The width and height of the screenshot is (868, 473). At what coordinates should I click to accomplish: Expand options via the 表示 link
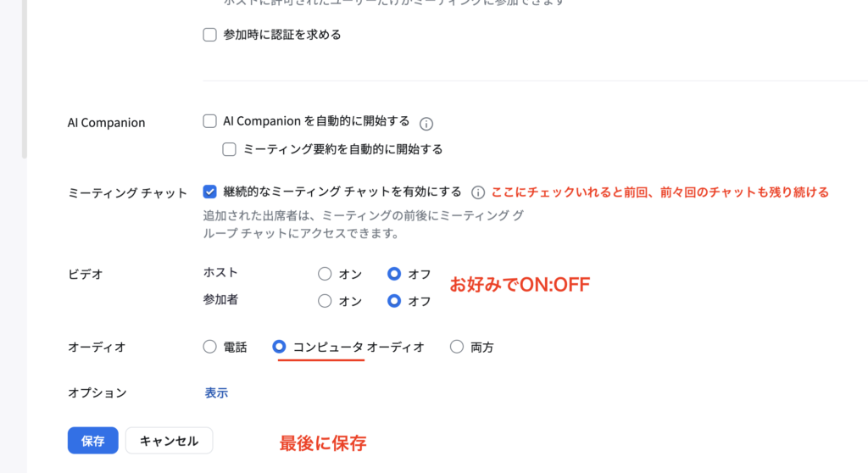tap(216, 392)
